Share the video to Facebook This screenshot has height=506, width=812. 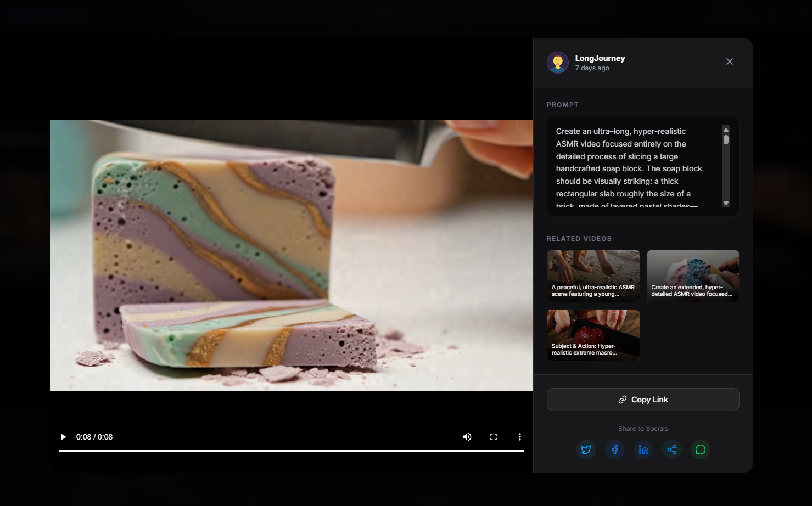pos(614,449)
